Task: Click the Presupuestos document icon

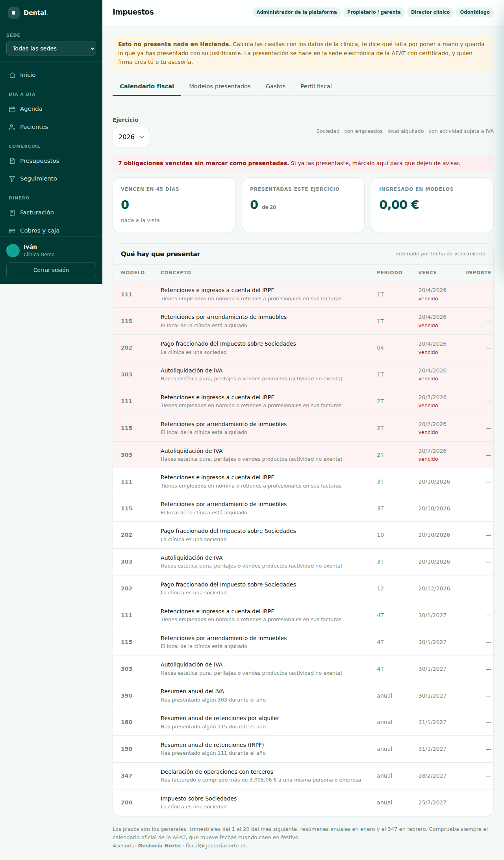Action: point(12,161)
